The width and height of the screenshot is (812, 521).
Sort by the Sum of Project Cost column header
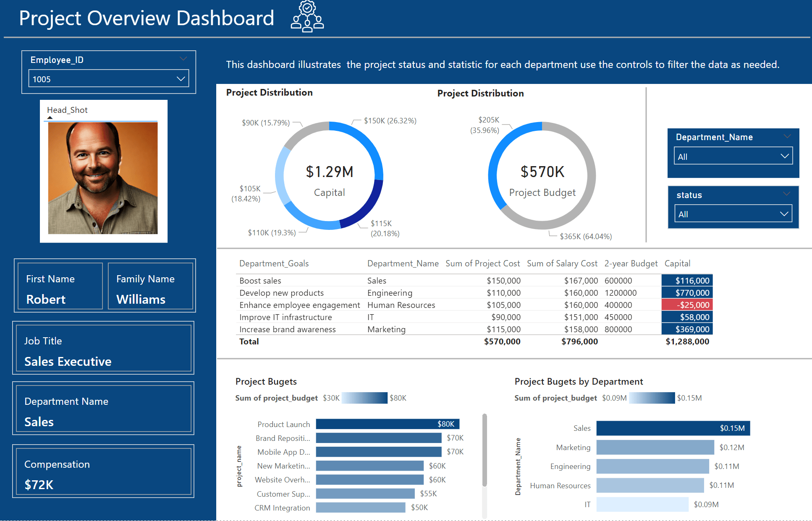(x=482, y=263)
